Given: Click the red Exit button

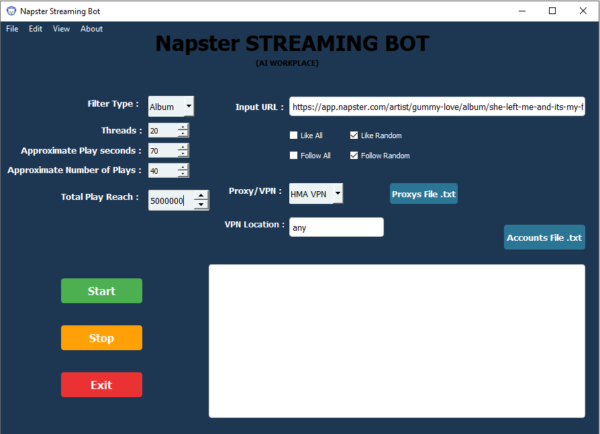Looking at the screenshot, I should [x=101, y=385].
